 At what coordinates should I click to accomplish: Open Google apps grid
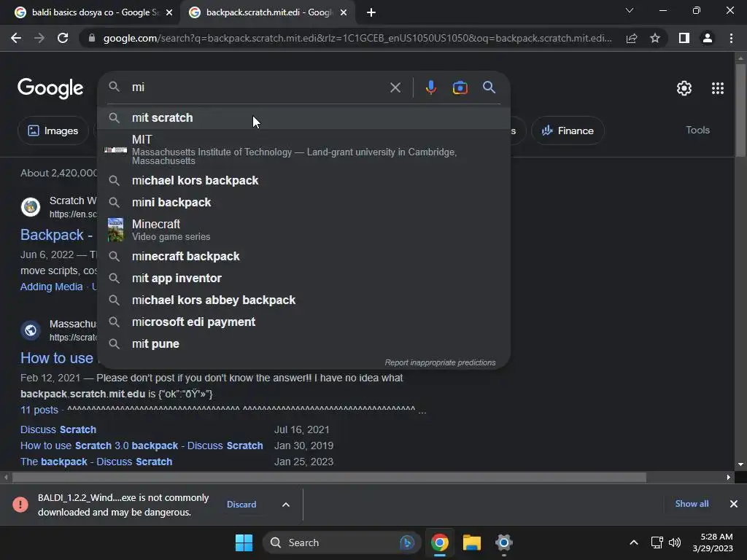coord(718,88)
